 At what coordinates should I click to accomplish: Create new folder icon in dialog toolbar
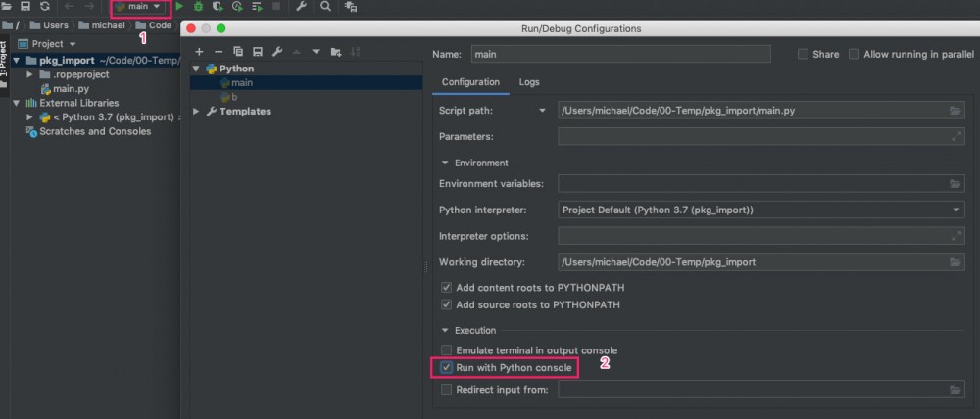pos(336,52)
